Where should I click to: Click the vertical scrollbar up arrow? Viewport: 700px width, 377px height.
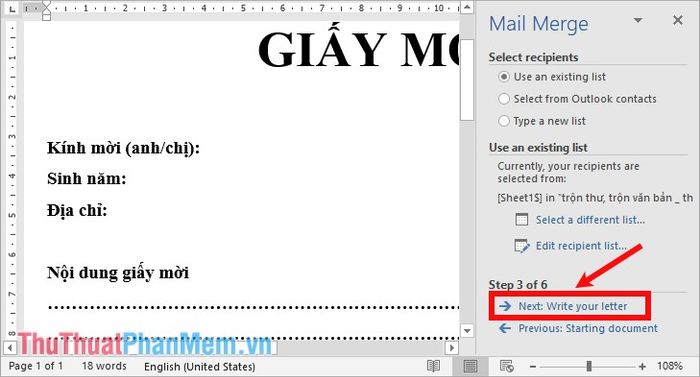point(467,7)
